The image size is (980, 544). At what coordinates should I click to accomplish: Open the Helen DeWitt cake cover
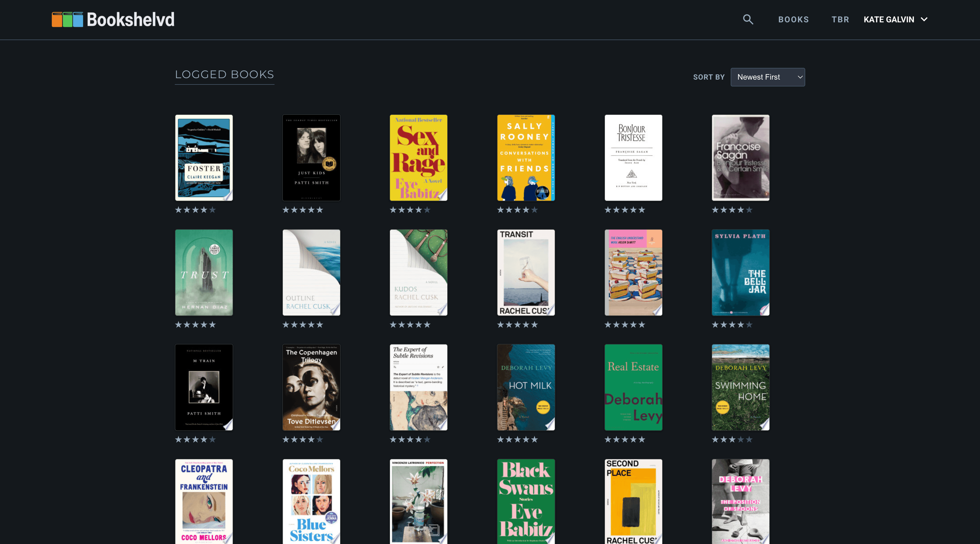point(634,273)
